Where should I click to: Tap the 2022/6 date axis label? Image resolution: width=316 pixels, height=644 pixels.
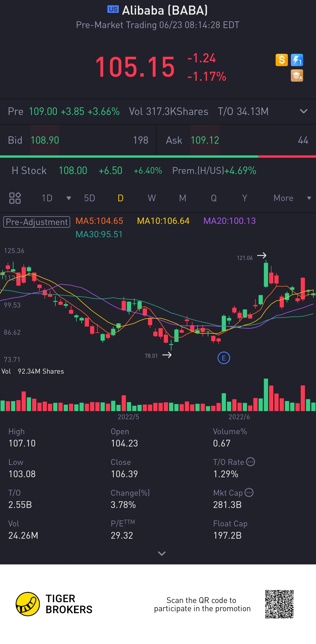[239, 417]
